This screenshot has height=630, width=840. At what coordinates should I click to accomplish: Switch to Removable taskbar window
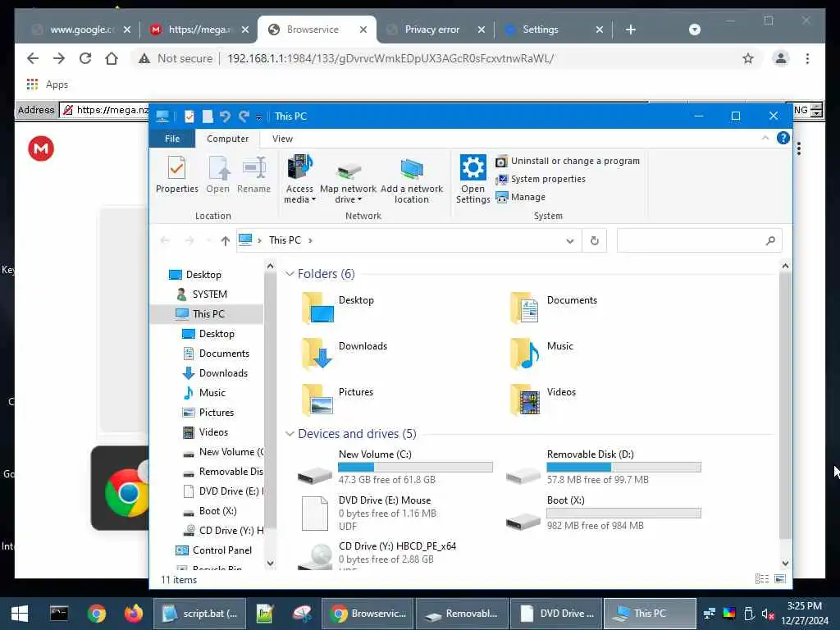pos(462,614)
